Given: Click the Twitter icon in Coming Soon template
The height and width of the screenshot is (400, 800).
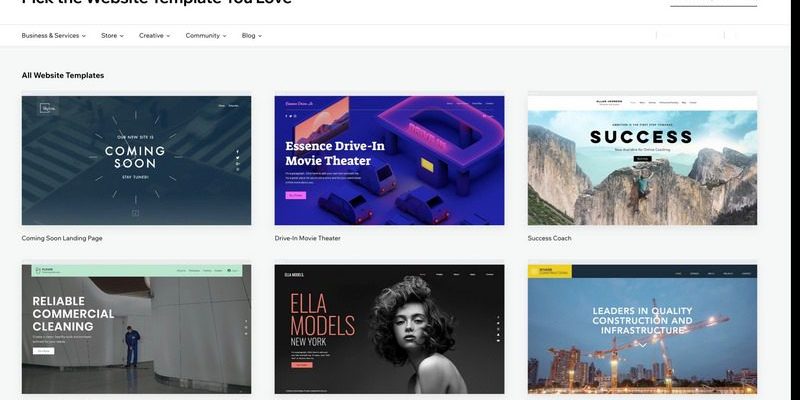Looking at the screenshot, I should (238, 158).
